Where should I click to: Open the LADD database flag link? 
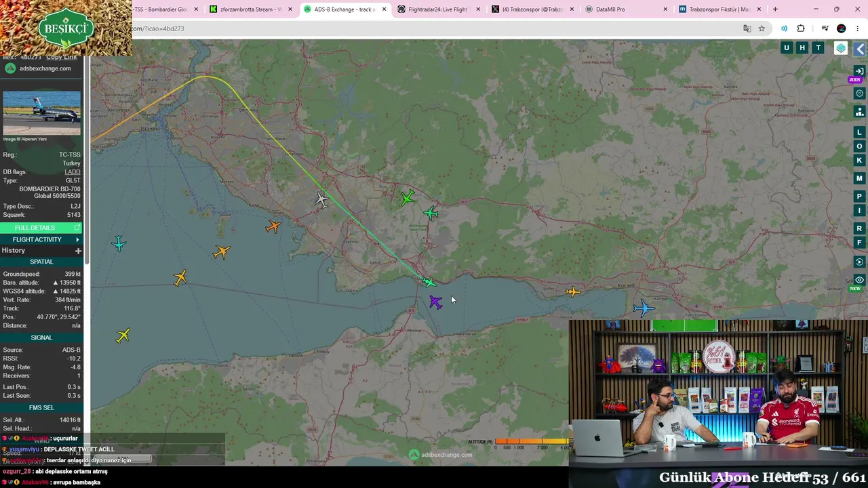click(x=73, y=172)
